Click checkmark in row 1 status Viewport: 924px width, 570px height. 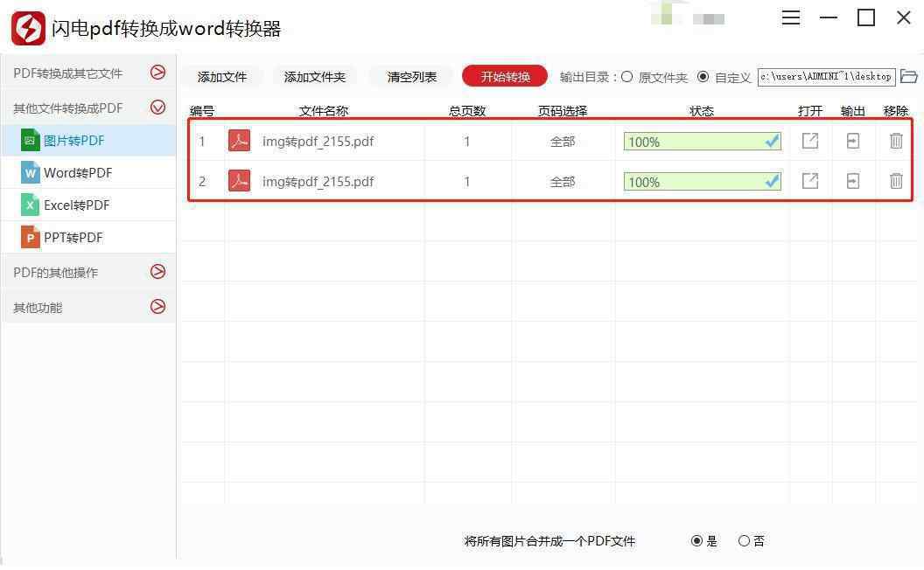(772, 141)
